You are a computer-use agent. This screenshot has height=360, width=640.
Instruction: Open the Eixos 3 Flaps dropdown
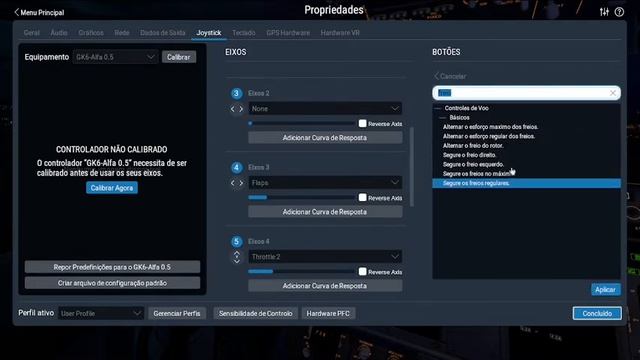[x=325, y=182]
